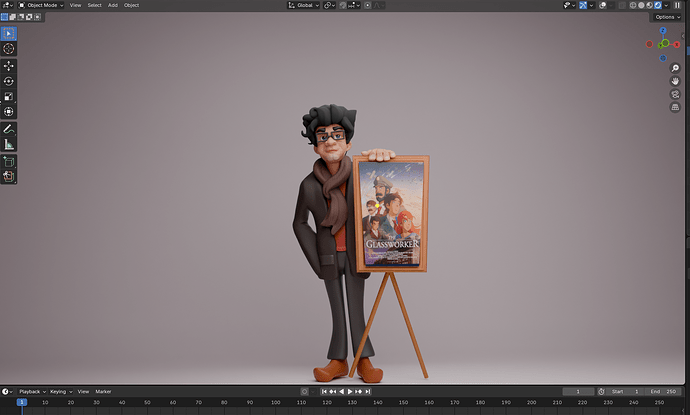Toggle preview range clock icon
The width and height of the screenshot is (690, 415).
601,391
